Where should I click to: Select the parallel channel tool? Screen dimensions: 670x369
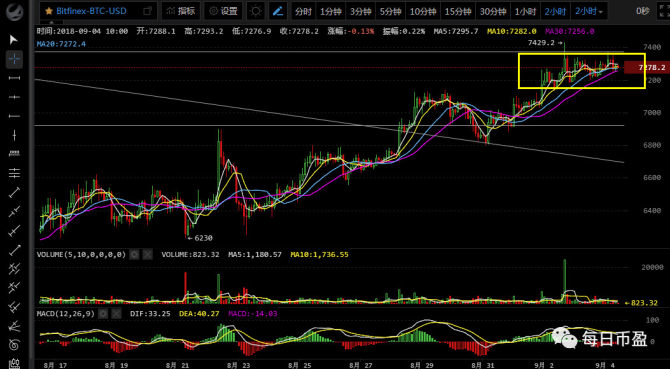[x=14, y=268]
